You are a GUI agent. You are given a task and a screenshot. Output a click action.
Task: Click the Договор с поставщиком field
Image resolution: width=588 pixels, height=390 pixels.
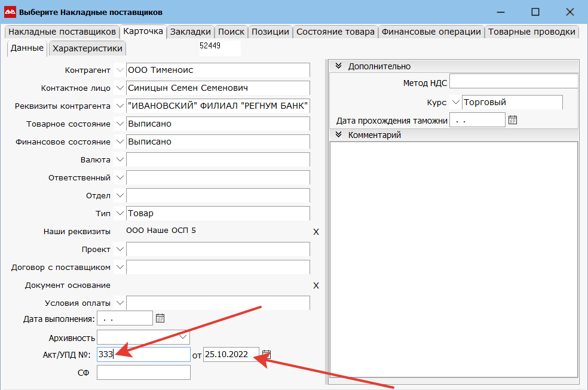pyautogui.click(x=218, y=267)
